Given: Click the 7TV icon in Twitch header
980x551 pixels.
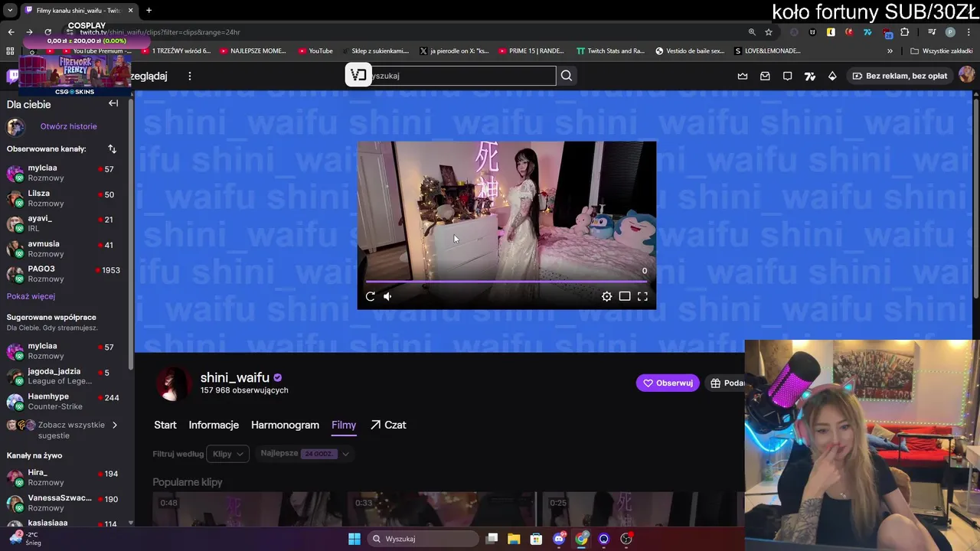Looking at the screenshot, I should [x=810, y=76].
